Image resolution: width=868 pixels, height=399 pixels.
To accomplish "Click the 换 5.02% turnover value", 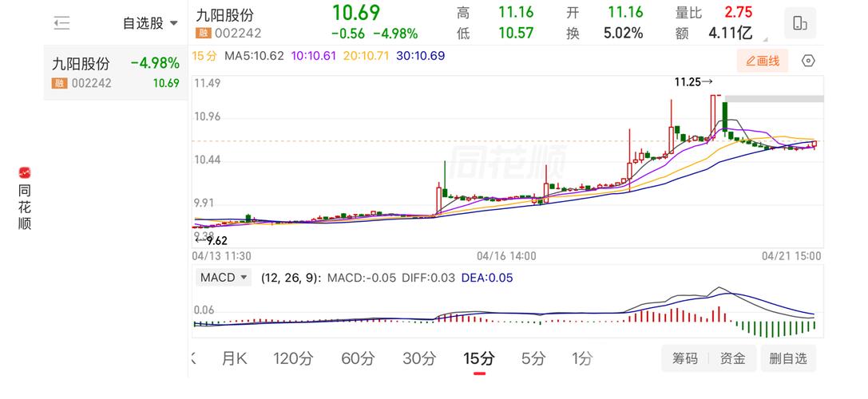I will pyautogui.click(x=623, y=34).
